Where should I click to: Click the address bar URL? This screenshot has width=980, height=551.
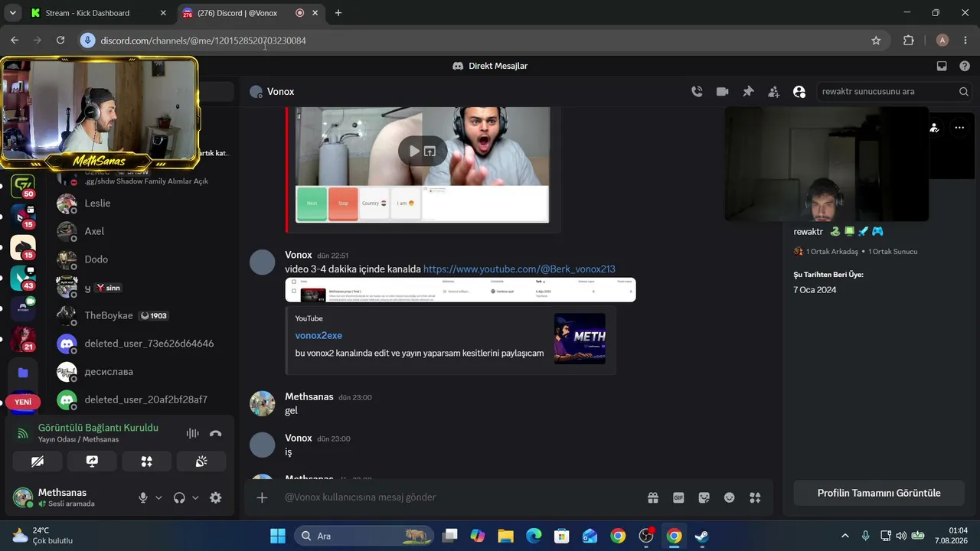[x=204, y=41]
